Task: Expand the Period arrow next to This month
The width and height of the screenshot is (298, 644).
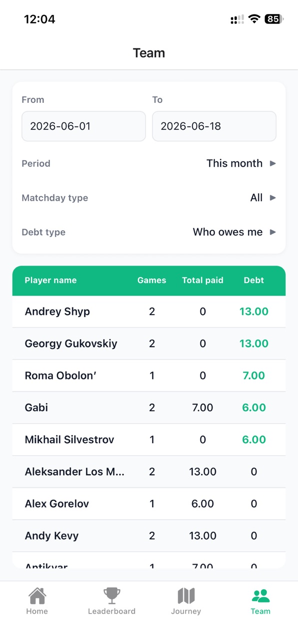Action: click(x=273, y=163)
